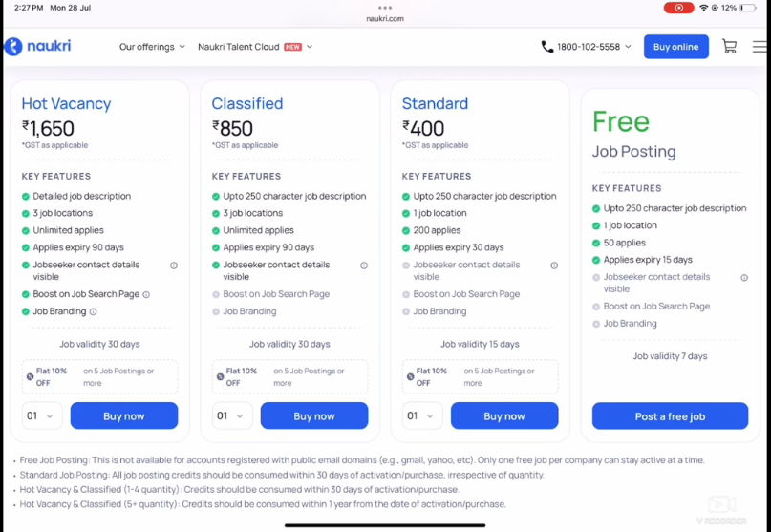Buy the Hot Vacancy plan

coord(124,415)
